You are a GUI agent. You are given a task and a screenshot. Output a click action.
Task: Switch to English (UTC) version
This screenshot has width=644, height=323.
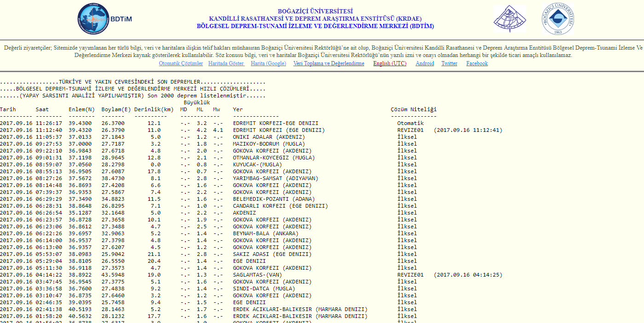coord(390,63)
